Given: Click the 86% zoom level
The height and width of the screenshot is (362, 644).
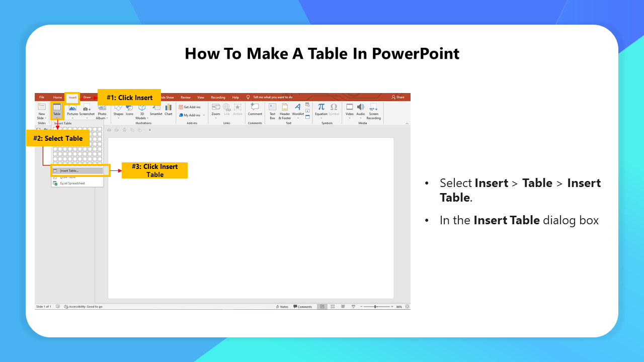Looking at the screenshot, I should pos(399,307).
